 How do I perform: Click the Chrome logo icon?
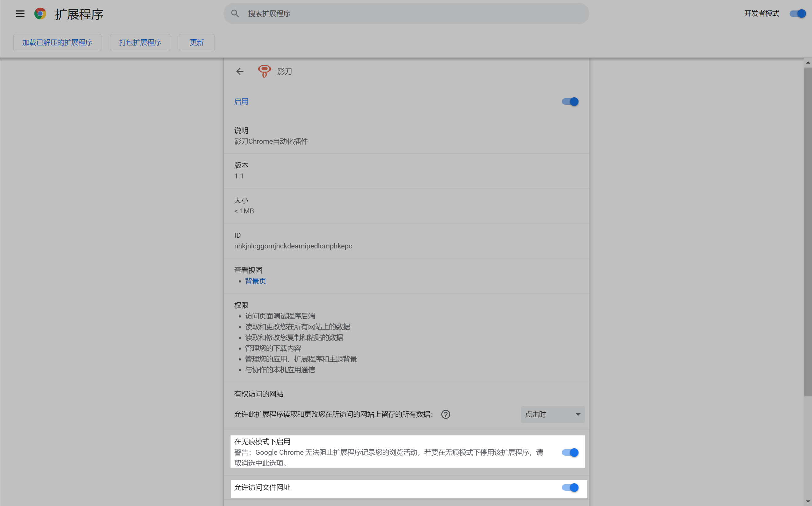[40, 14]
